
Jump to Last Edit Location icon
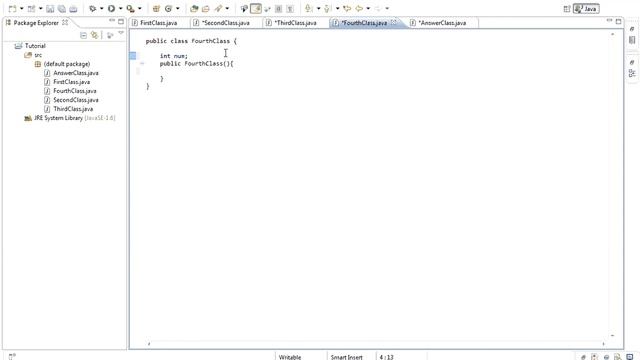[347, 9]
